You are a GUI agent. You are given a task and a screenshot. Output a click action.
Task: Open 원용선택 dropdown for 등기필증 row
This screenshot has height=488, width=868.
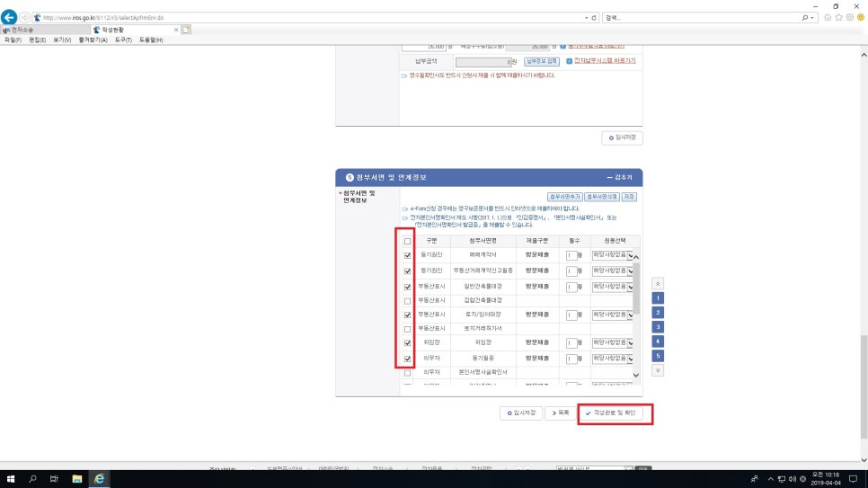pos(612,359)
